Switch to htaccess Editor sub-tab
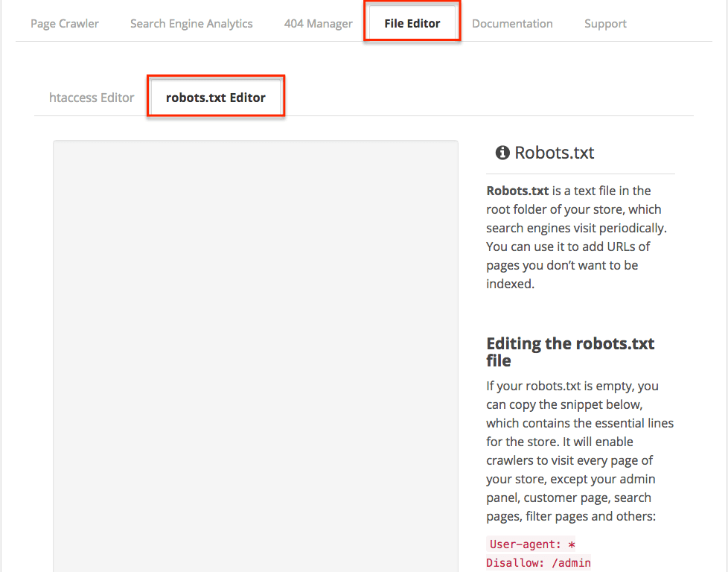The image size is (728, 572). [92, 98]
